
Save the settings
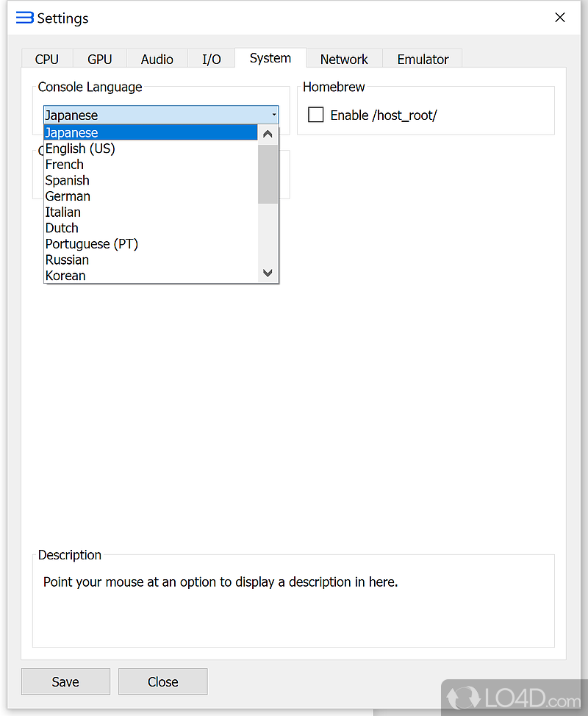click(x=65, y=681)
